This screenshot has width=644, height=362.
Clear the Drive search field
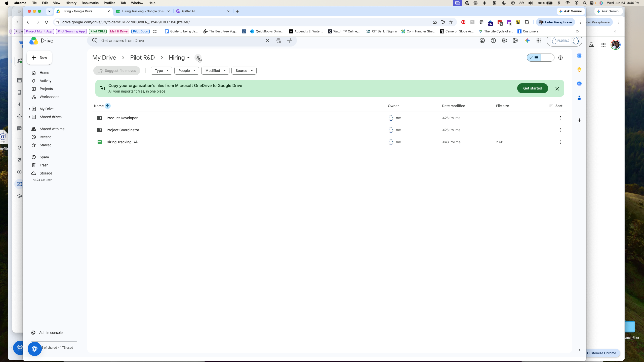pyautogui.click(x=267, y=40)
